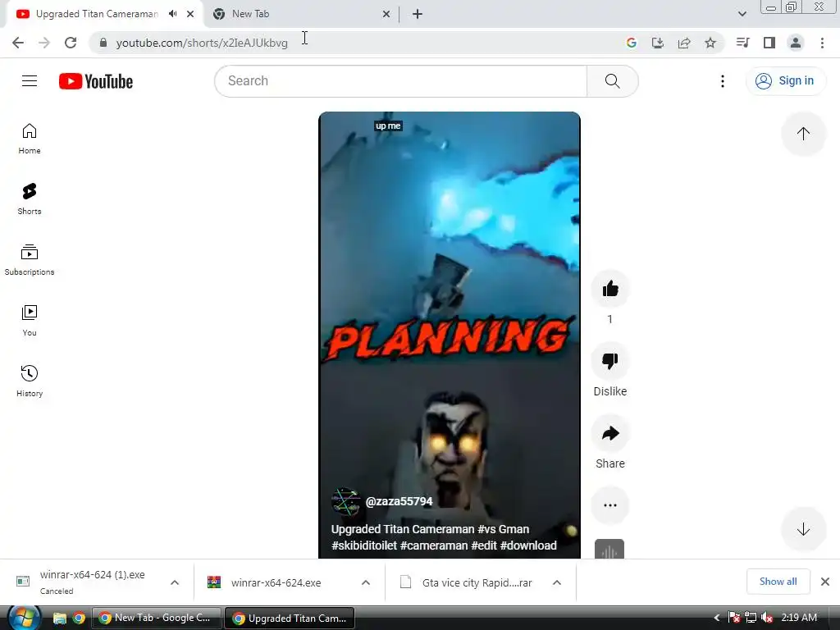Image resolution: width=840 pixels, height=630 pixels.
Task: Bookmark this page with star icon
Action: (710, 43)
